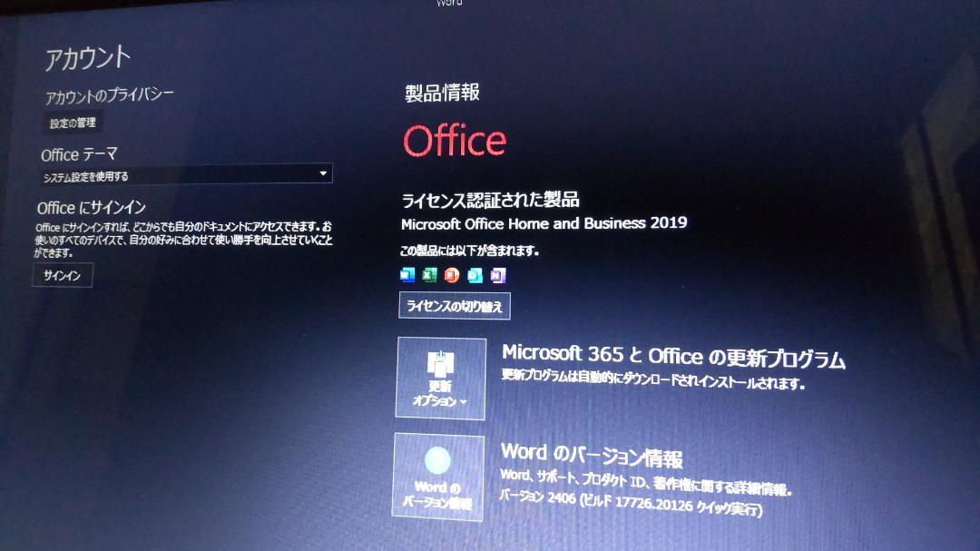
Task: Click the red Office logo text
Action: point(455,140)
